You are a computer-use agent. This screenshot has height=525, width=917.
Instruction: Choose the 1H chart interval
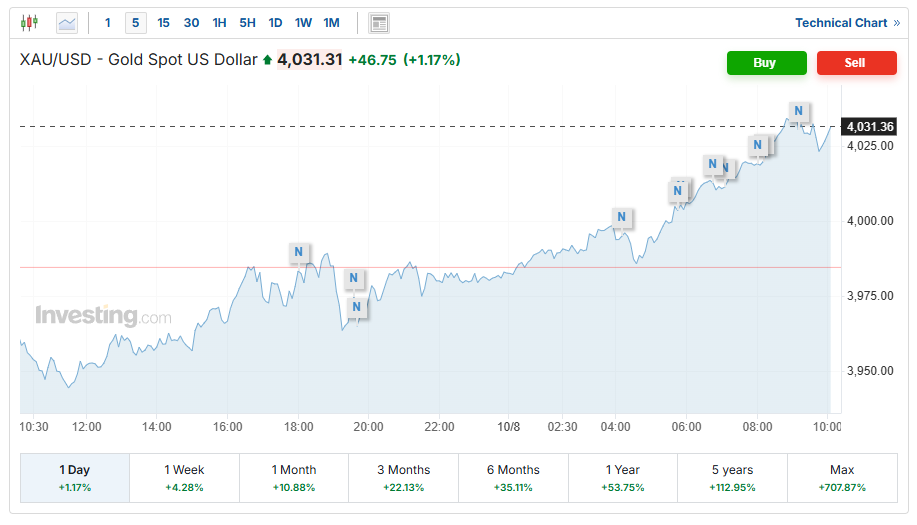tap(219, 22)
